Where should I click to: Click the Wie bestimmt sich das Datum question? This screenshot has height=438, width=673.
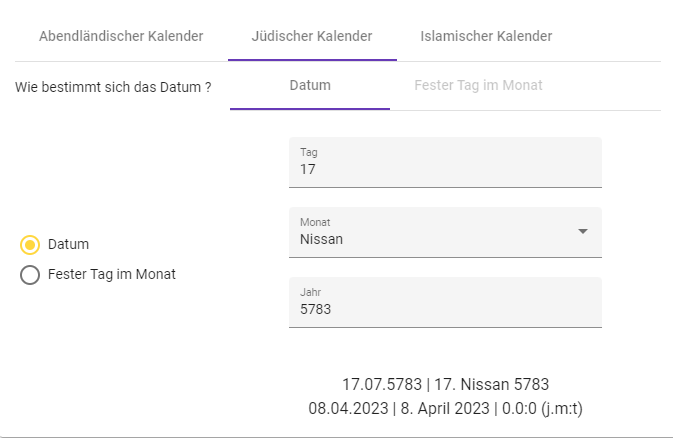click(x=113, y=87)
